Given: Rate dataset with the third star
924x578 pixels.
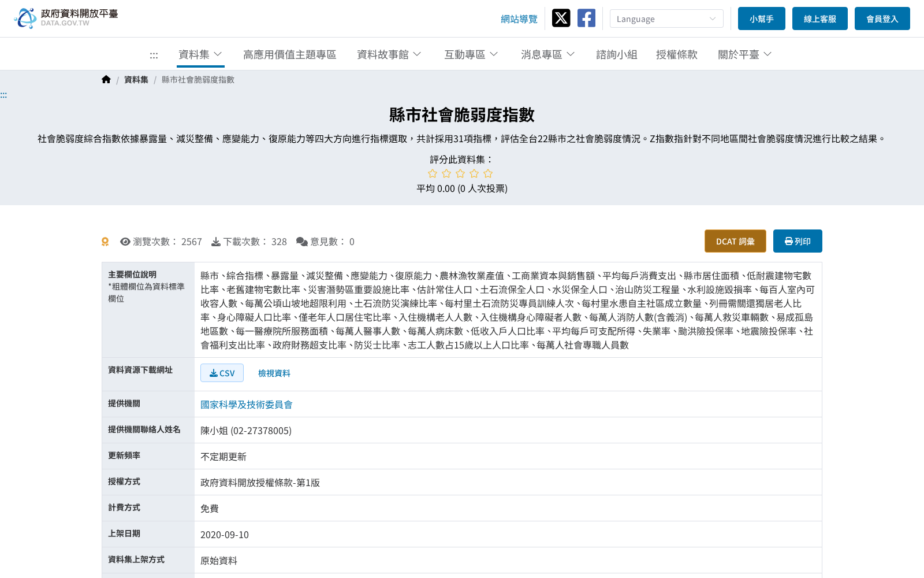Looking at the screenshot, I should (x=460, y=173).
